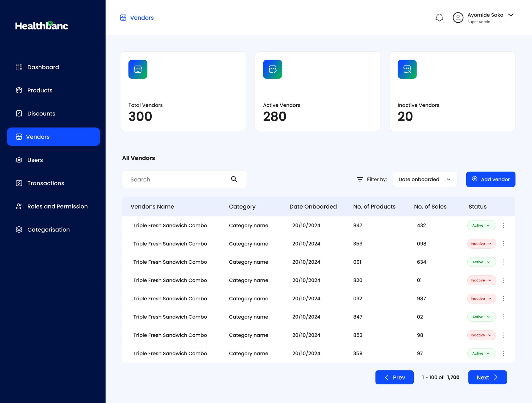Click vendor name in row with 820 products

pos(170,280)
